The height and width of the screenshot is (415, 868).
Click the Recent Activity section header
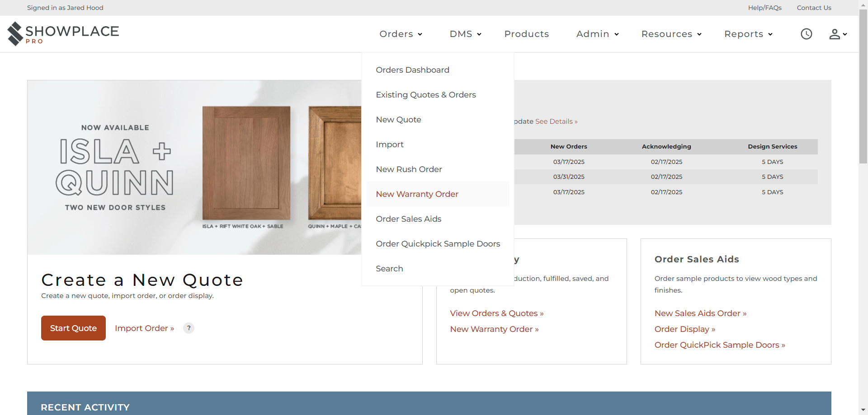pos(85,407)
